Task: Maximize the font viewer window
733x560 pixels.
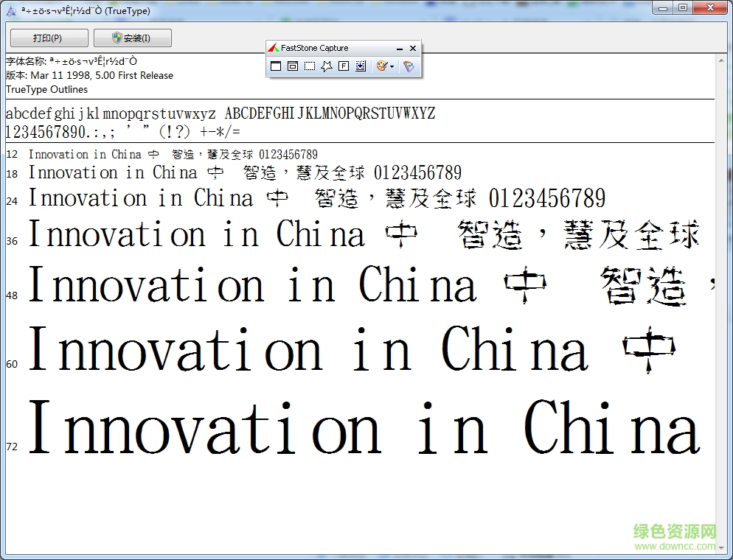Action: [x=683, y=8]
